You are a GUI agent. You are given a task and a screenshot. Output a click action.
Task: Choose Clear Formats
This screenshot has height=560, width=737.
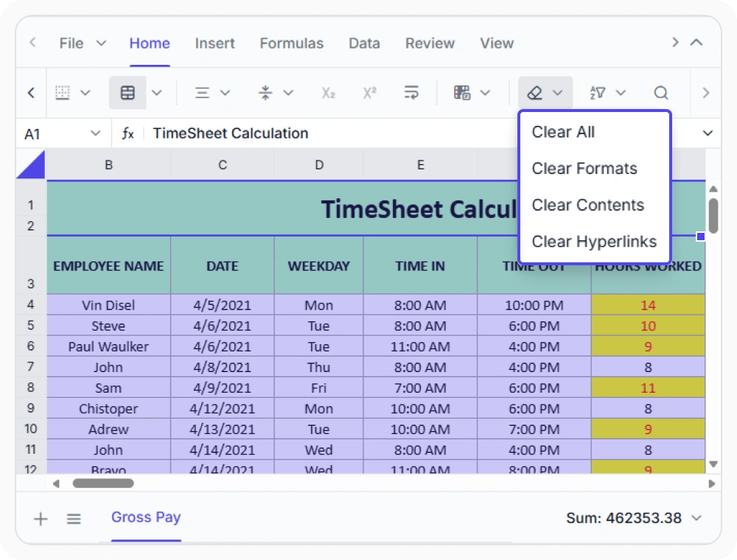[595, 168]
